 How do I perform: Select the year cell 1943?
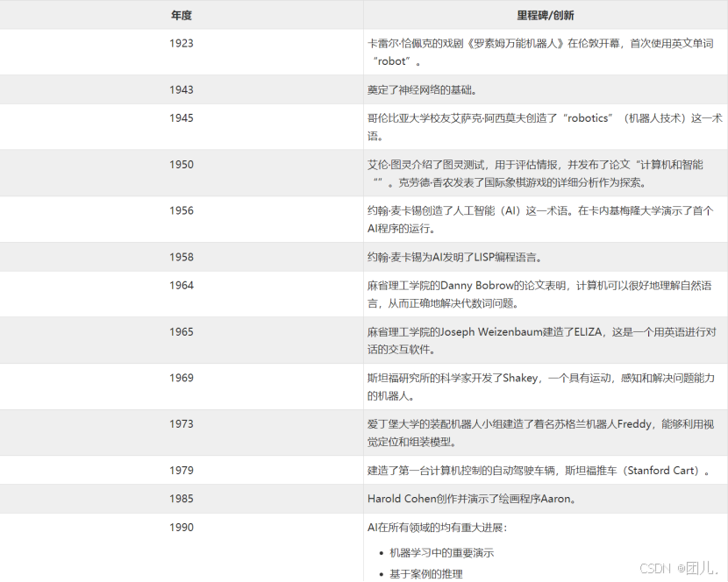pos(181,89)
